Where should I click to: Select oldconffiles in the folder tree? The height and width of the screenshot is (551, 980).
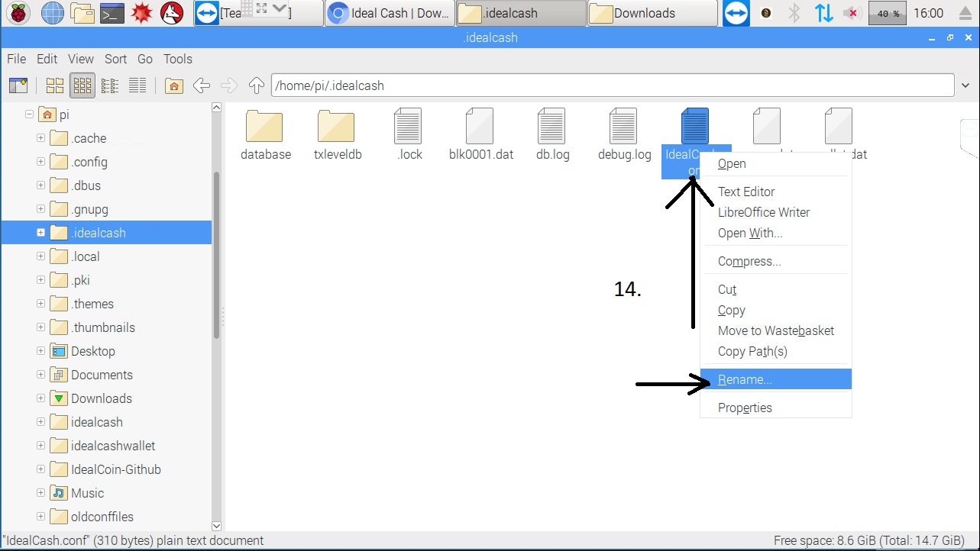[x=102, y=517]
